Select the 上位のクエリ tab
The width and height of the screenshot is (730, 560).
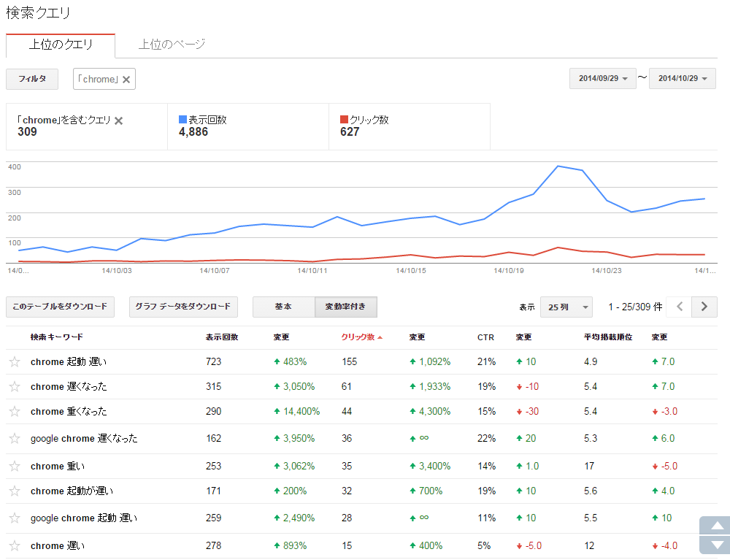tap(61, 45)
